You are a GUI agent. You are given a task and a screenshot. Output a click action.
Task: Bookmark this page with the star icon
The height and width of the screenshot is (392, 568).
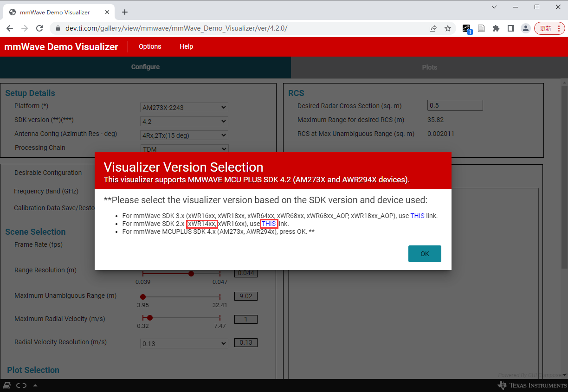click(x=448, y=28)
